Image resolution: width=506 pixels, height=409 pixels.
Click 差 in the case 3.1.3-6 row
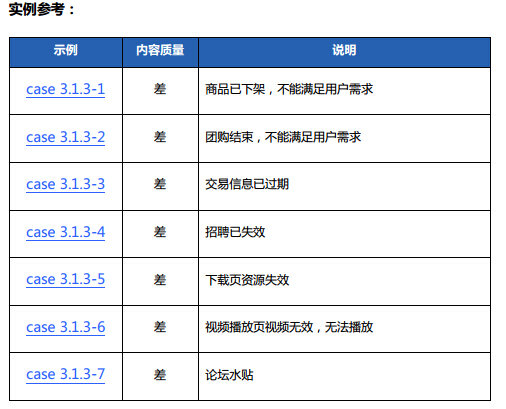pos(160,327)
